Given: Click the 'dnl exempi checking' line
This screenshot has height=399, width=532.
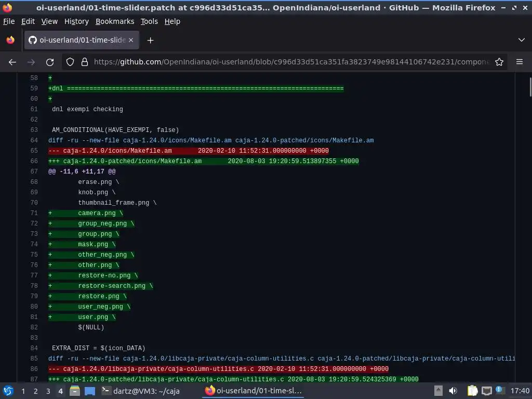Looking at the screenshot, I should 87,109.
